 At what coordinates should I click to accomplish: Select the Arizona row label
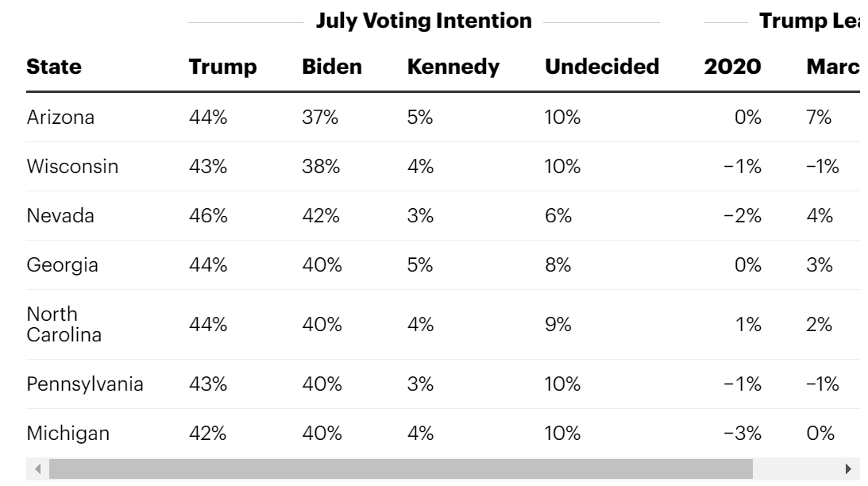click(x=60, y=118)
